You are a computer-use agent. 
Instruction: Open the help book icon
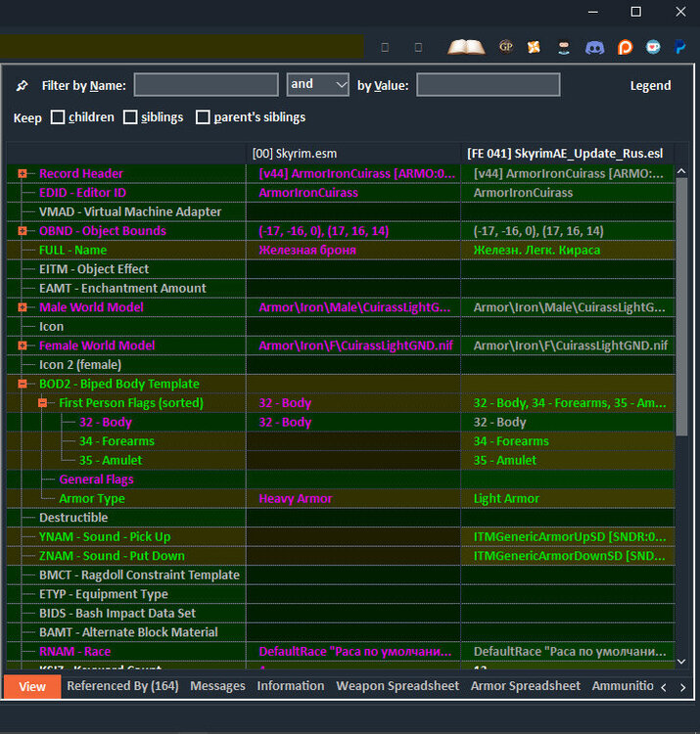[466, 47]
